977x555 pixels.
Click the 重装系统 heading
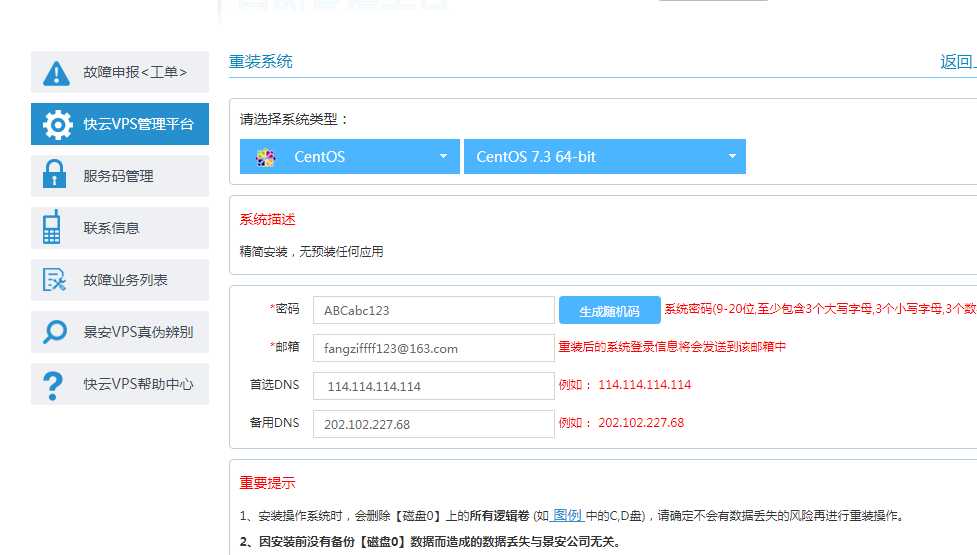point(260,62)
